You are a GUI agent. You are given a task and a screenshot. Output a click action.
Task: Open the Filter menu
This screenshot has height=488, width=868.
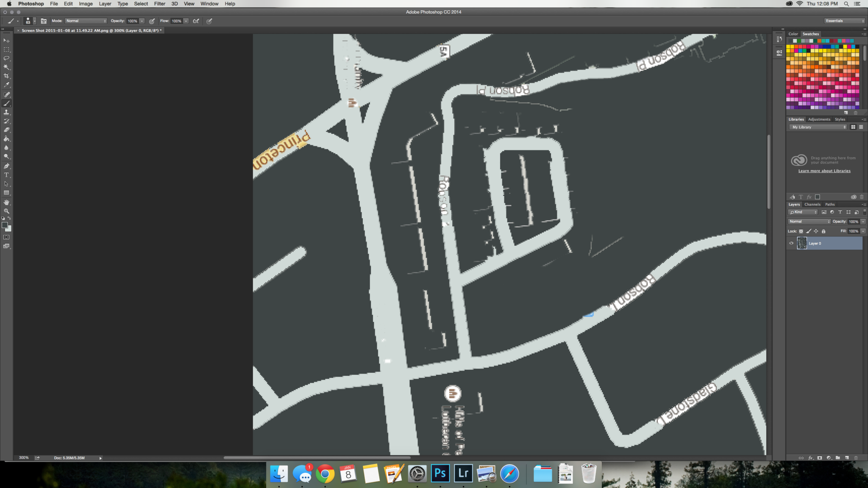pos(159,4)
